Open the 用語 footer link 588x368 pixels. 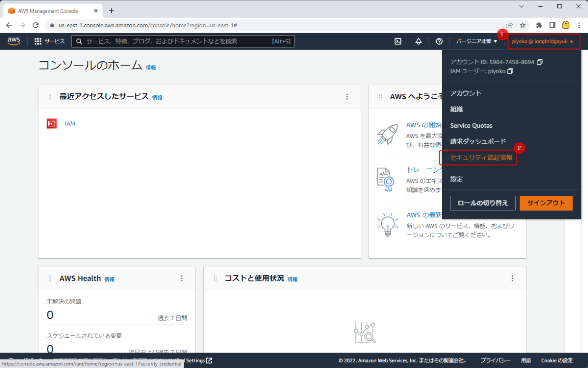(526, 360)
